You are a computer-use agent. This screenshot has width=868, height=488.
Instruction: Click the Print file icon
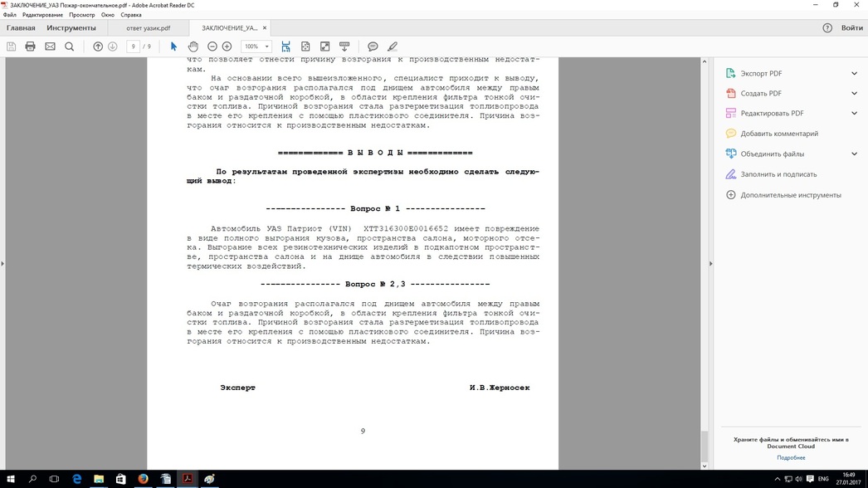pyautogui.click(x=31, y=46)
